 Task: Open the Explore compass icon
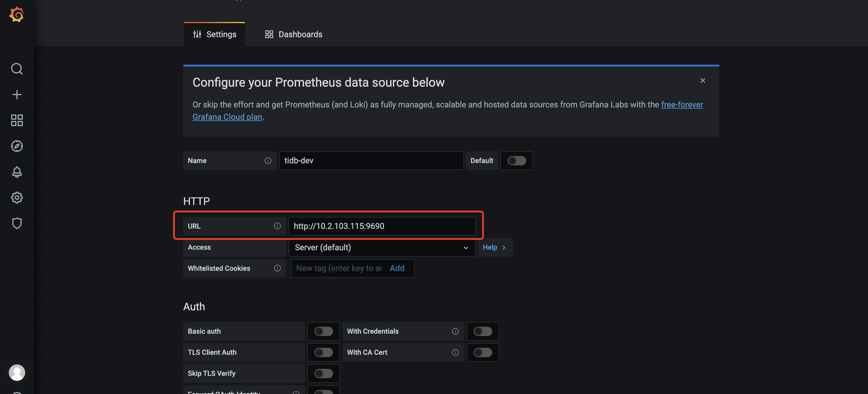point(17,146)
